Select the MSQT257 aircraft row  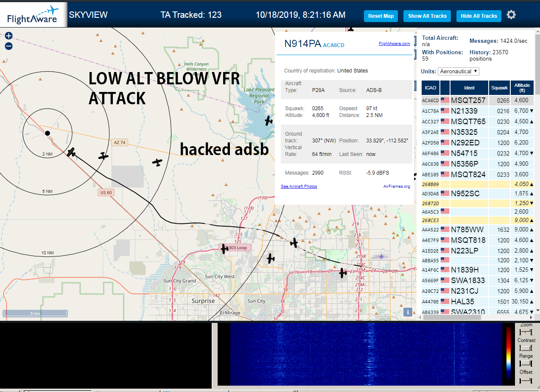click(478, 100)
